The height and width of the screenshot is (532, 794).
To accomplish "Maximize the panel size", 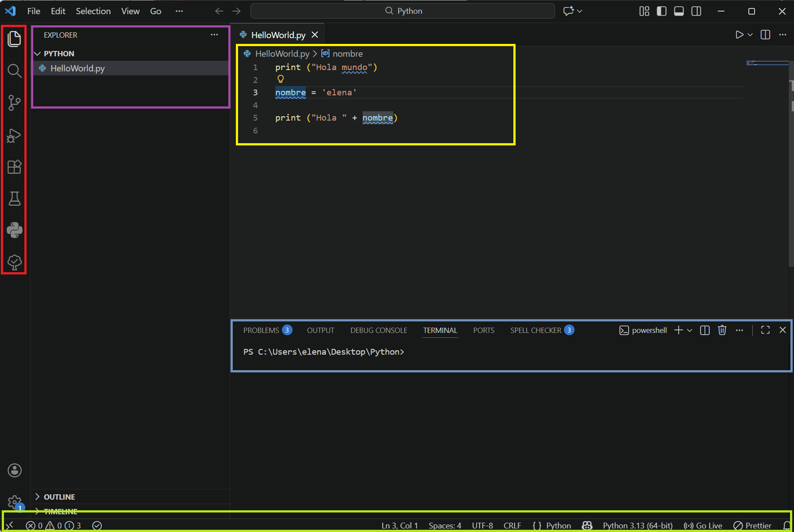I will click(x=765, y=330).
